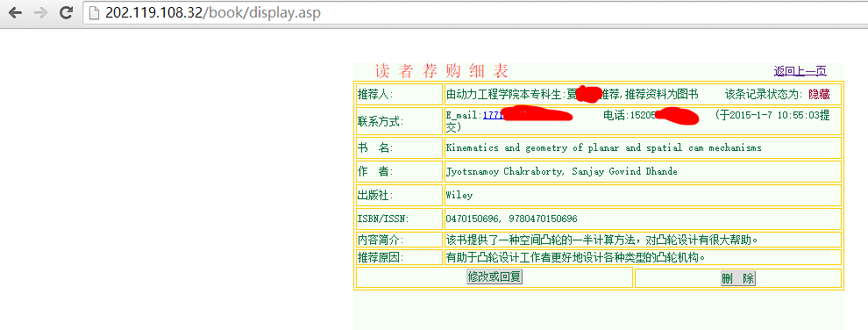
Task: Select the 出版社: label cell
Action: click(x=399, y=196)
